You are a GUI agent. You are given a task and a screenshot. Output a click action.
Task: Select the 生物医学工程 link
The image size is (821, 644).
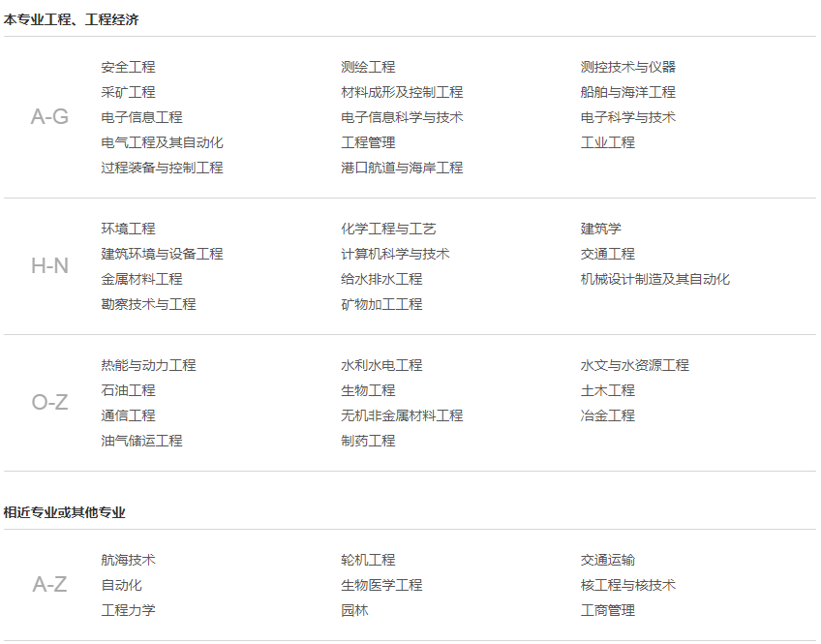pyautogui.click(x=381, y=585)
